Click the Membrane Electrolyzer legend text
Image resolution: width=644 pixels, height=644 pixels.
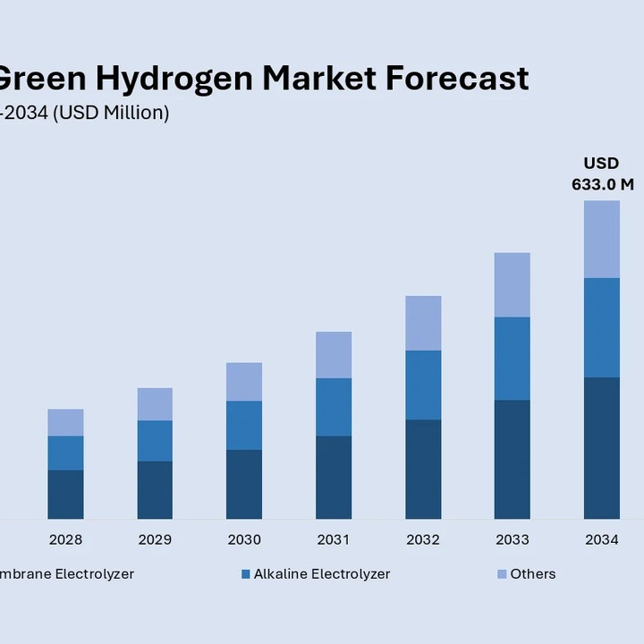point(67,574)
